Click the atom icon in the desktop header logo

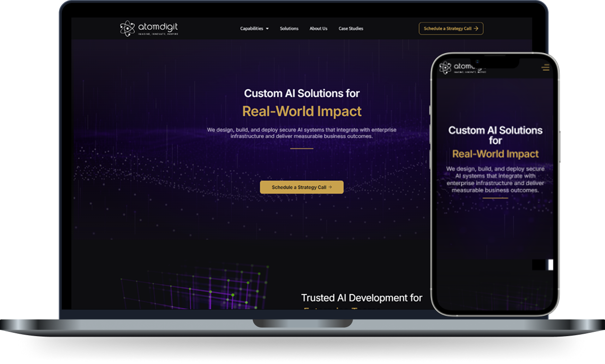pyautogui.click(x=127, y=28)
